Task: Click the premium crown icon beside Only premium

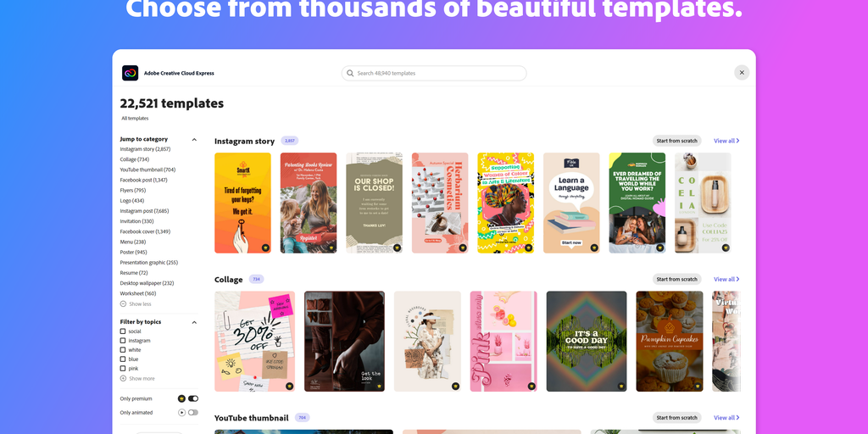Action: pyautogui.click(x=181, y=398)
